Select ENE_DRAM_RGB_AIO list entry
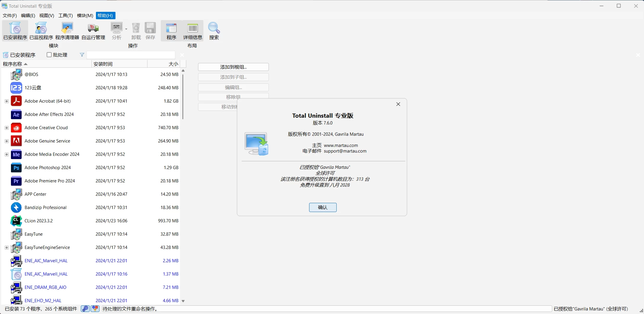Screen dimensions: 644x314 click(x=91, y=287)
